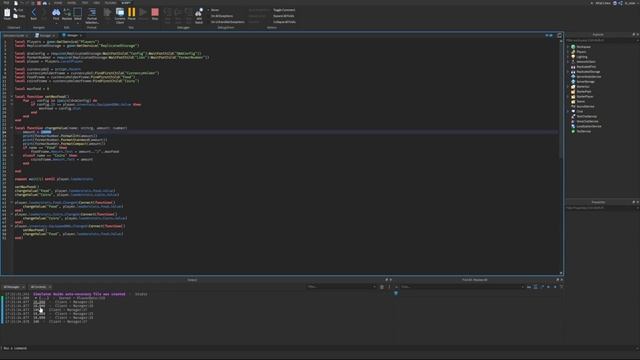Click the Copy icon
The width and height of the screenshot is (640, 360).
(18, 16)
